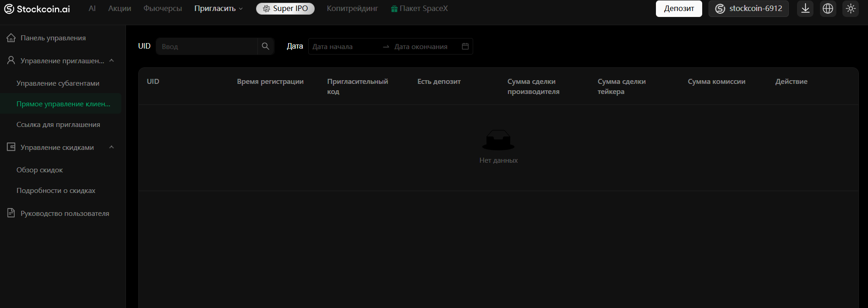Screen dimensions: 868x308
Task: Open the Super IPO pill button
Action: coord(285,9)
